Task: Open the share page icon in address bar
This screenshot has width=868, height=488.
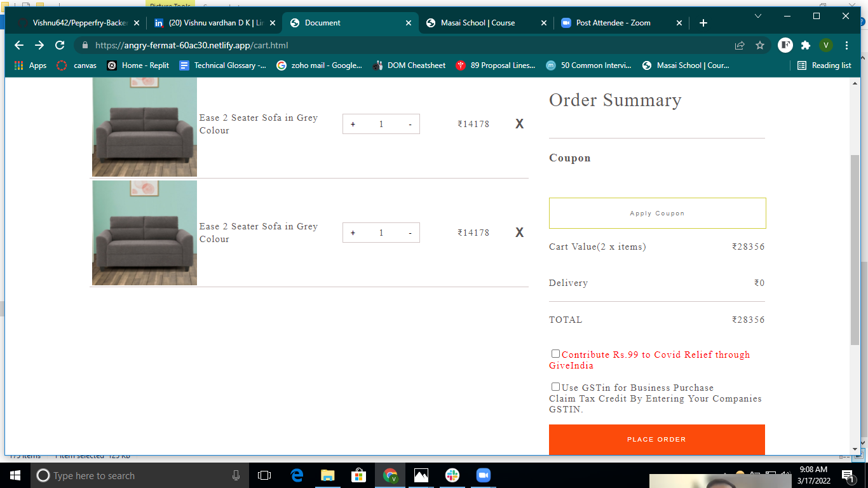Action: 740,45
